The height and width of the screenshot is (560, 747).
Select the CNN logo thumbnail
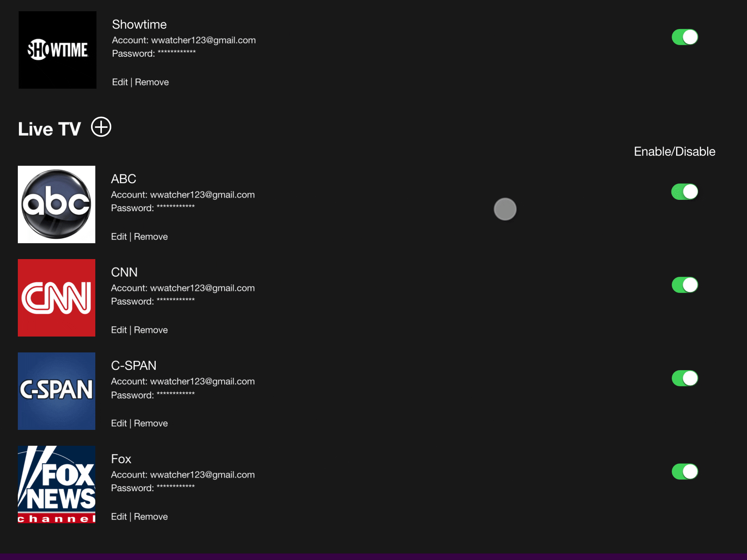click(57, 298)
